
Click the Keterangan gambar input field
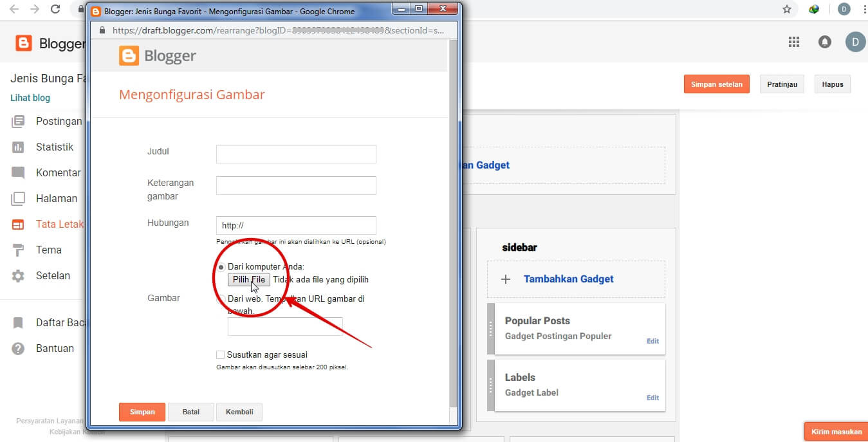(x=296, y=185)
